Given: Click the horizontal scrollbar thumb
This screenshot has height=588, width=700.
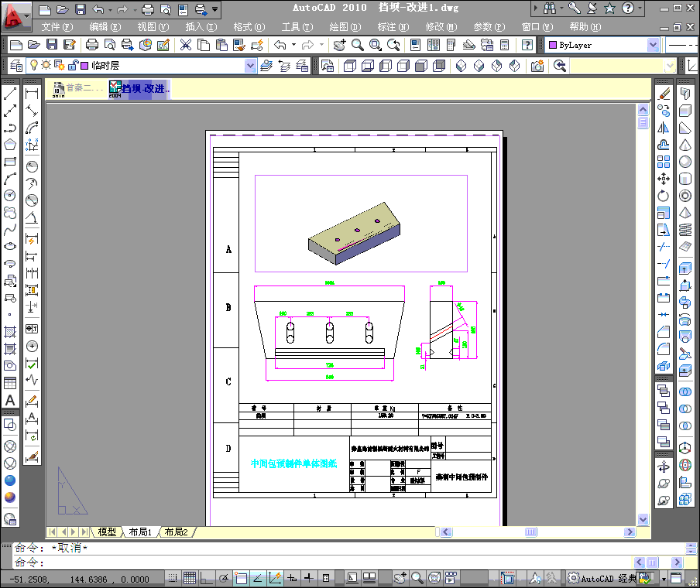Looking at the screenshot, I should 530,532.
